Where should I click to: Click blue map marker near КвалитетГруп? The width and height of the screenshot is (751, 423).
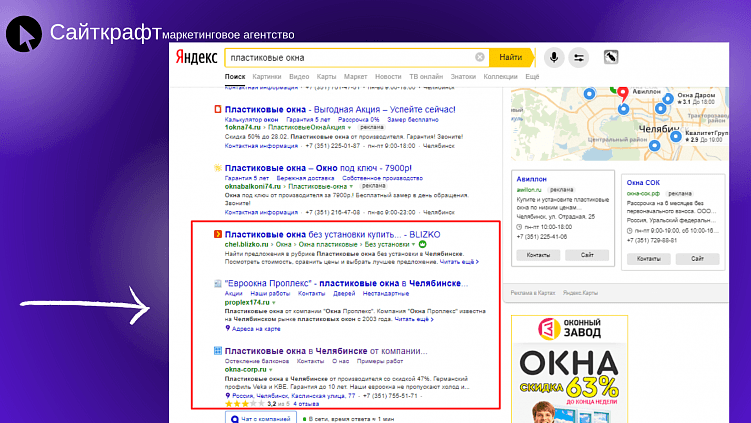click(x=675, y=137)
